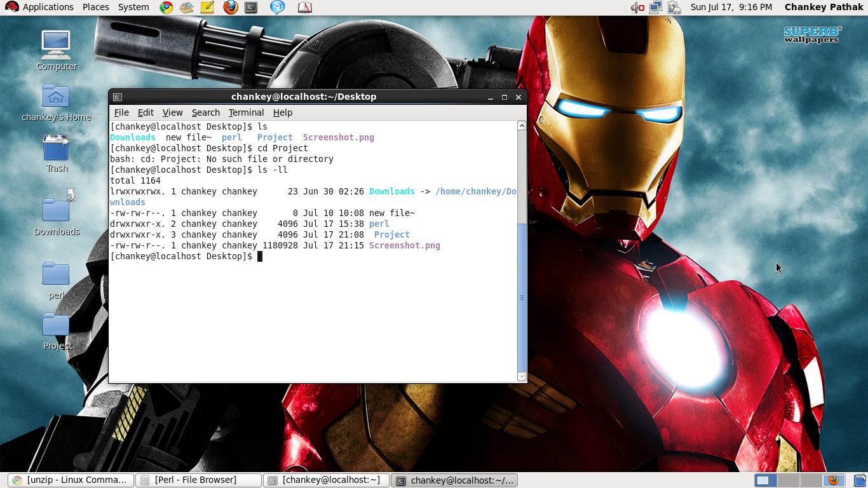This screenshot has width=868, height=488.
Task: Switch to unzip - Linux Command taskbar window
Action: pyautogui.click(x=71, y=480)
